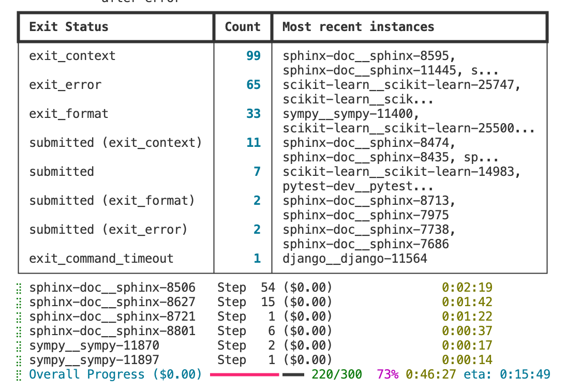Select the exit_format row label
Screen dimensions: 566x392
click(69, 114)
